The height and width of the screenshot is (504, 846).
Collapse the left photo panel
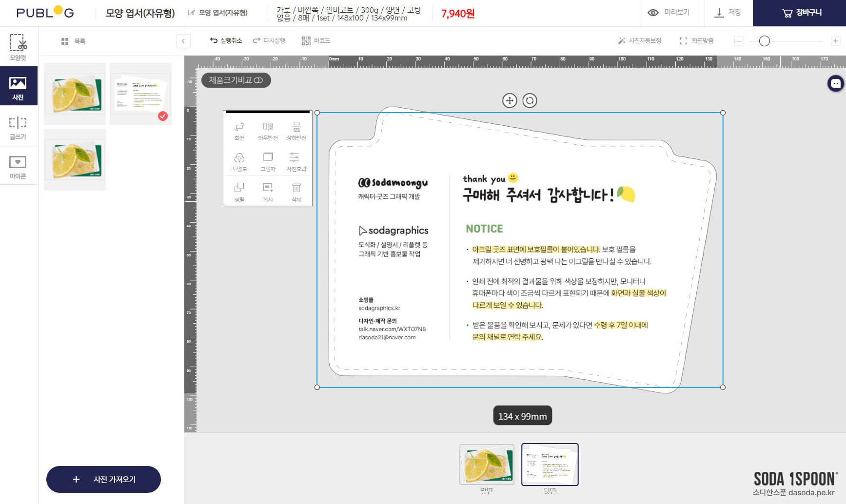183,41
